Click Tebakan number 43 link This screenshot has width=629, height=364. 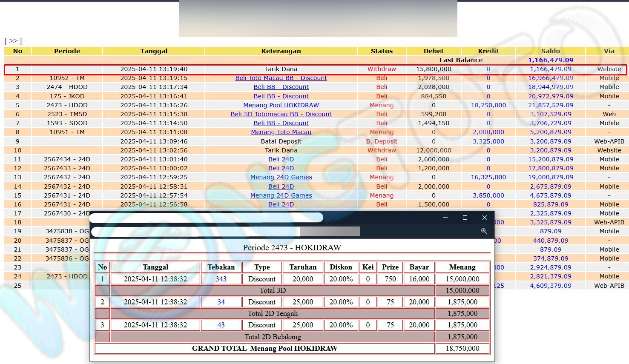(221, 325)
